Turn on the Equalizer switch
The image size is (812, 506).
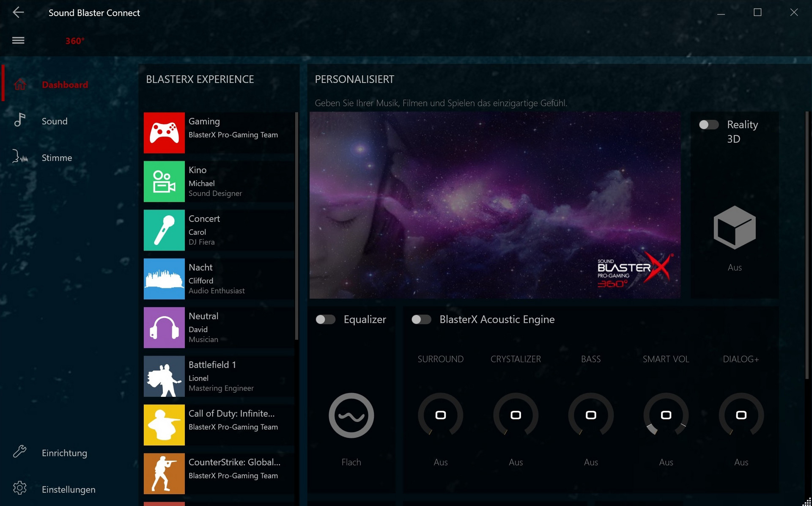click(325, 319)
